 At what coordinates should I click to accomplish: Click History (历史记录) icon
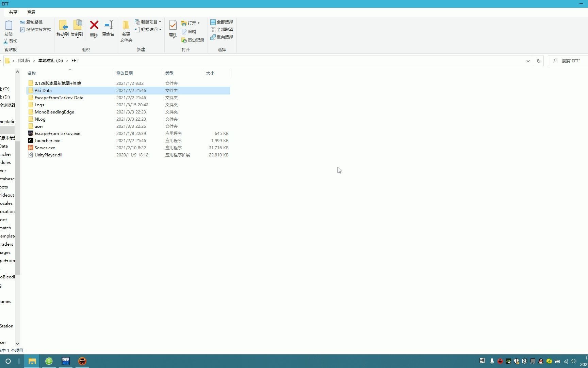(184, 40)
